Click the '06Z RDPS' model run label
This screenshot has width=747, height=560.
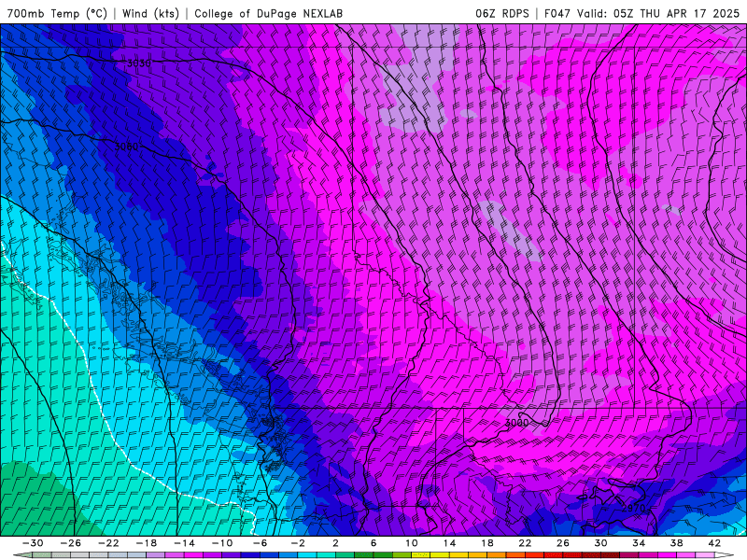tap(502, 13)
